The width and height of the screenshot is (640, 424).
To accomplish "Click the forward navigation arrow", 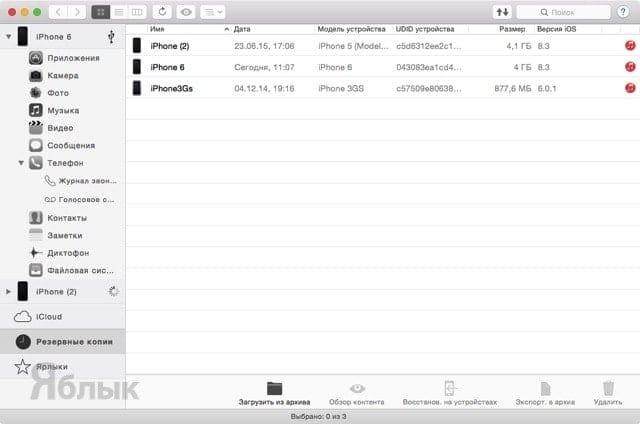I will tap(77, 12).
